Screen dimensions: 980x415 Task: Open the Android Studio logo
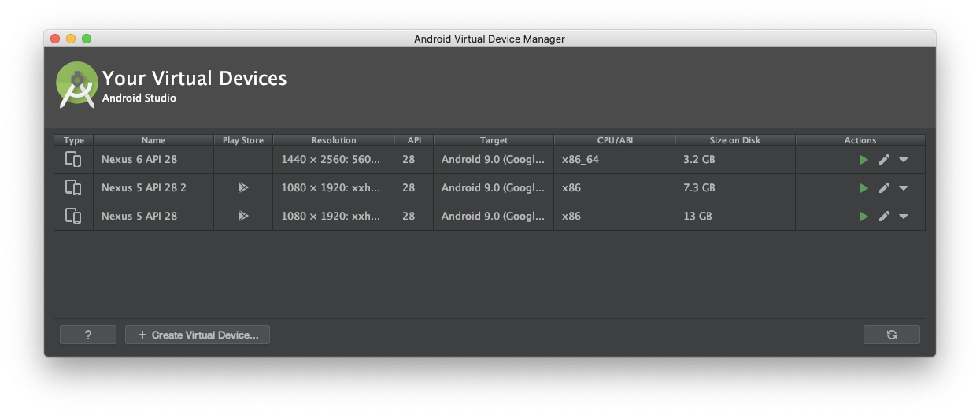[x=76, y=85]
